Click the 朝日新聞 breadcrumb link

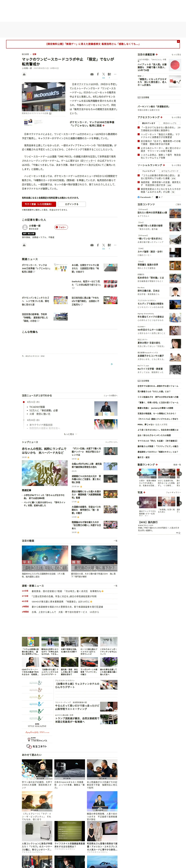tap(25, 54)
